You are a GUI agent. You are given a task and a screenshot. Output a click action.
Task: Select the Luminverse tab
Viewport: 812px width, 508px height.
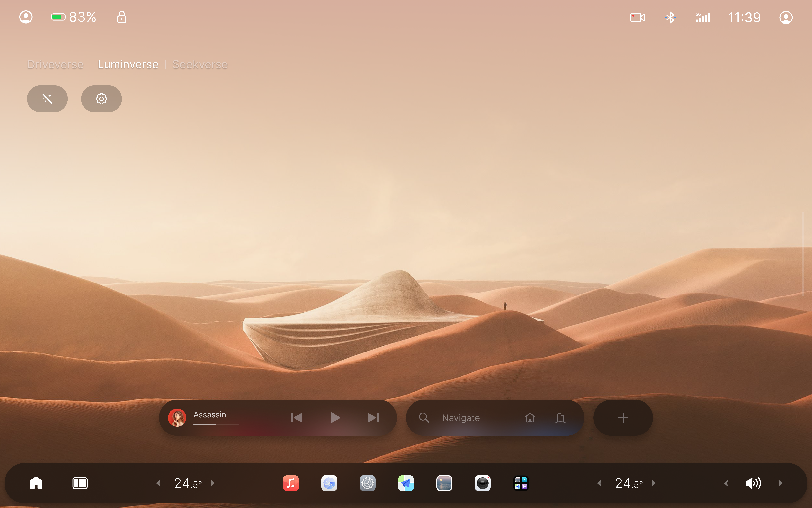(128, 64)
